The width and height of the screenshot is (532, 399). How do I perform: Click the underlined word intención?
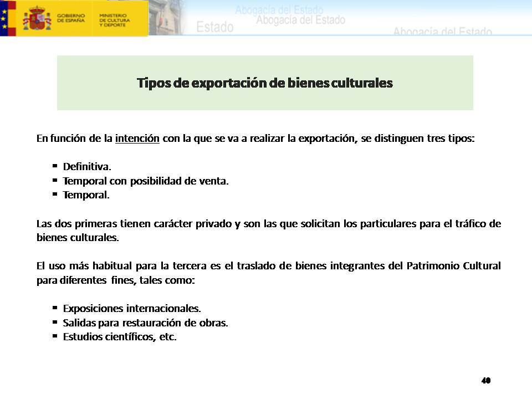click(137, 139)
